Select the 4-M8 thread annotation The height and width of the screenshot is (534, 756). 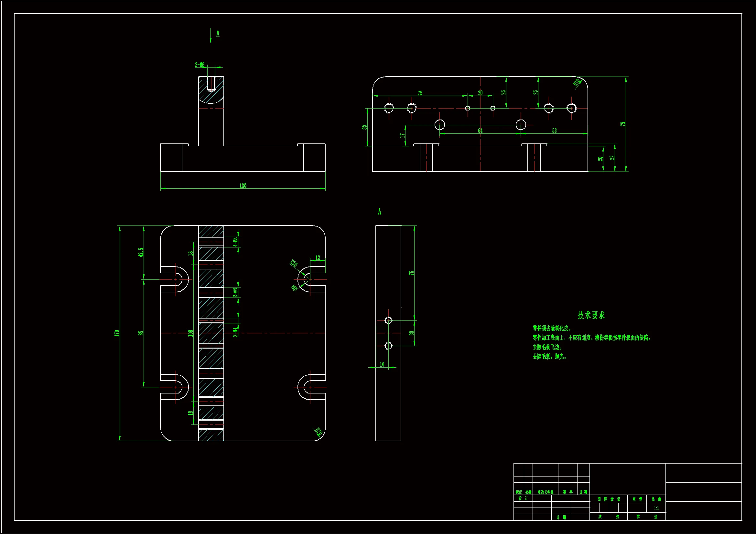235,242
